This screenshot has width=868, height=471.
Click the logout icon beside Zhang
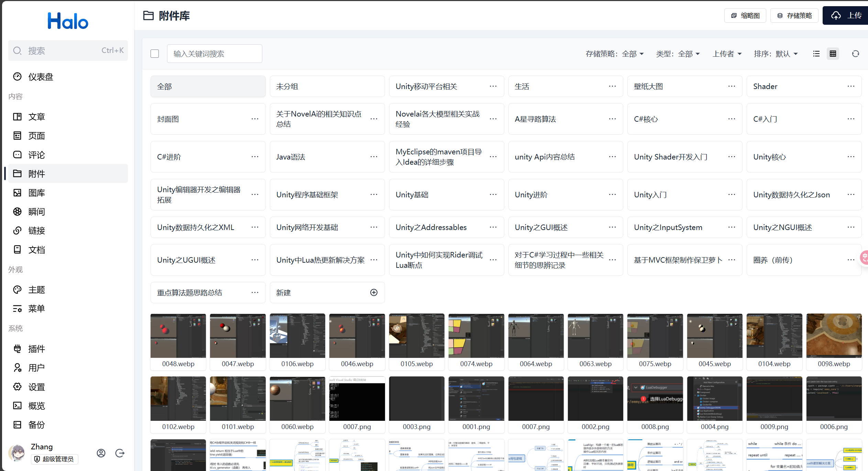point(120,453)
